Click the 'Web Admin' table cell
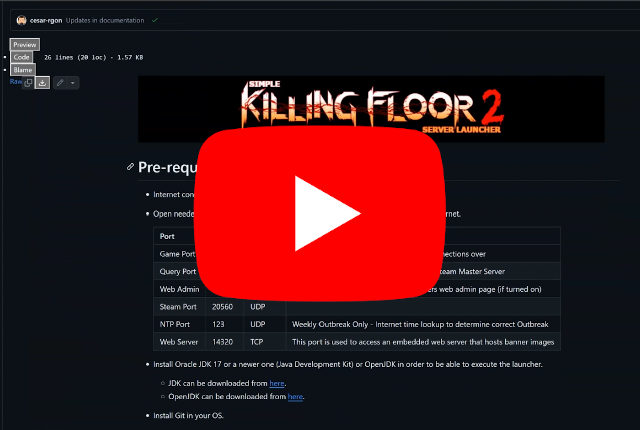Image resolution: width=640 pixels, height=430 pixels. click(179, 289)
